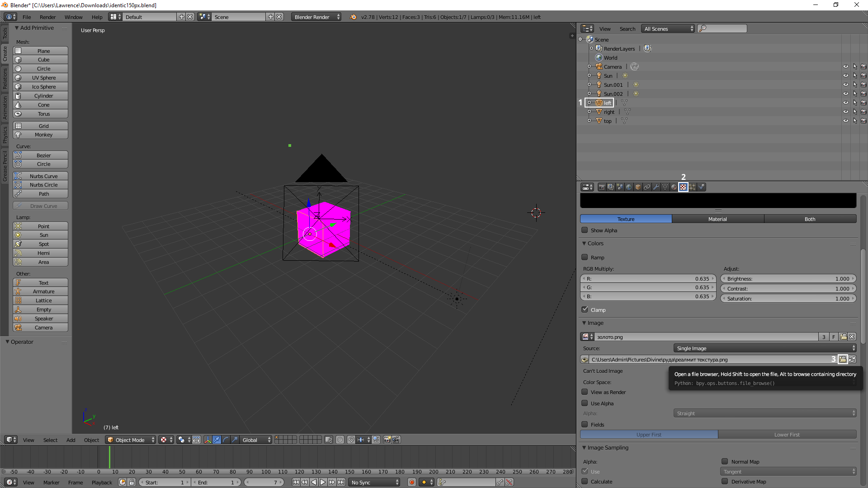
Task: Open the Modifiers wrench properties tab
Action: pyautogui.click(x=656, y=187)
